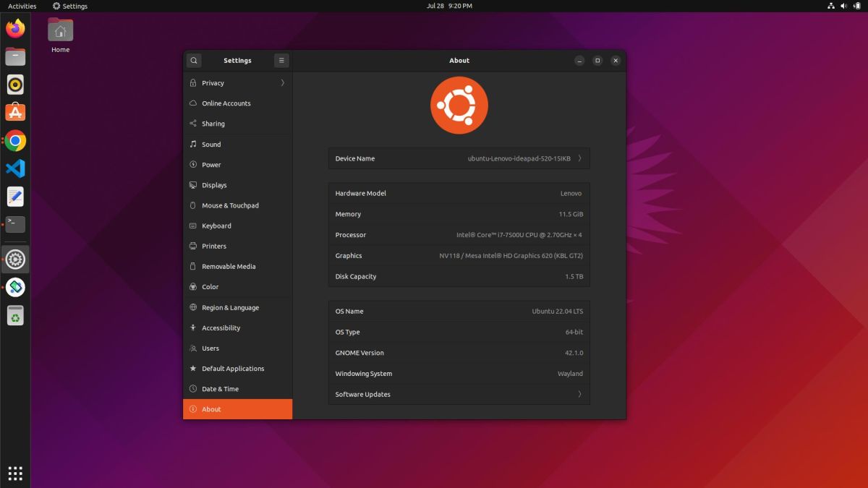Click the GNOME Version 42.1.0 row
Screen dimensions: 868x488
click(459, 353)
